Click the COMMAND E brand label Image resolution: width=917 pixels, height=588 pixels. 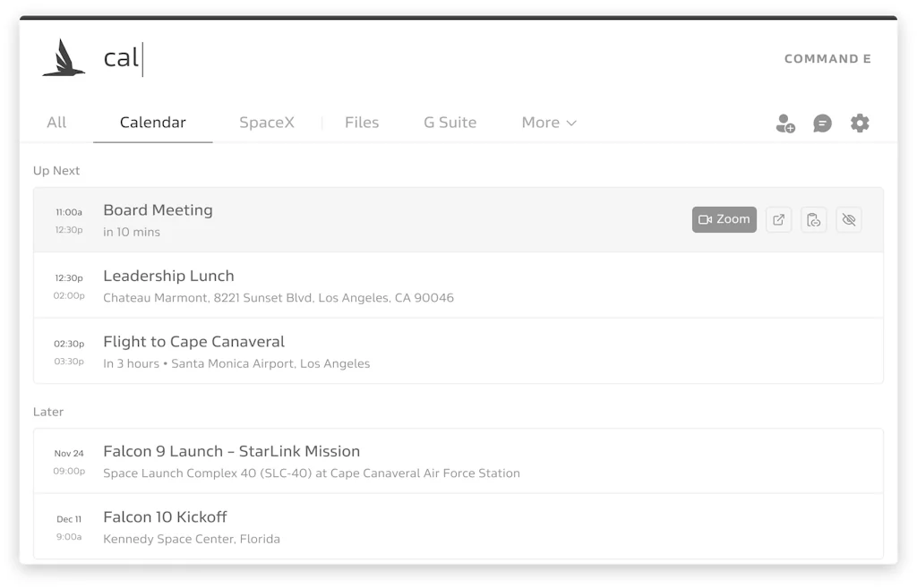[827, 59]
